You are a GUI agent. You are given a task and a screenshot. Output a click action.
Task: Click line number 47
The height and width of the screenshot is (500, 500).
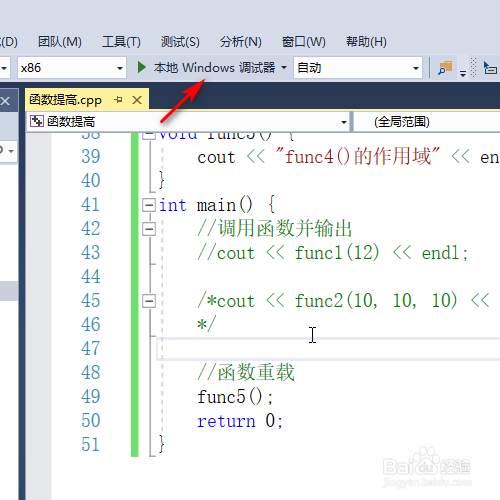tap(90, 349)
